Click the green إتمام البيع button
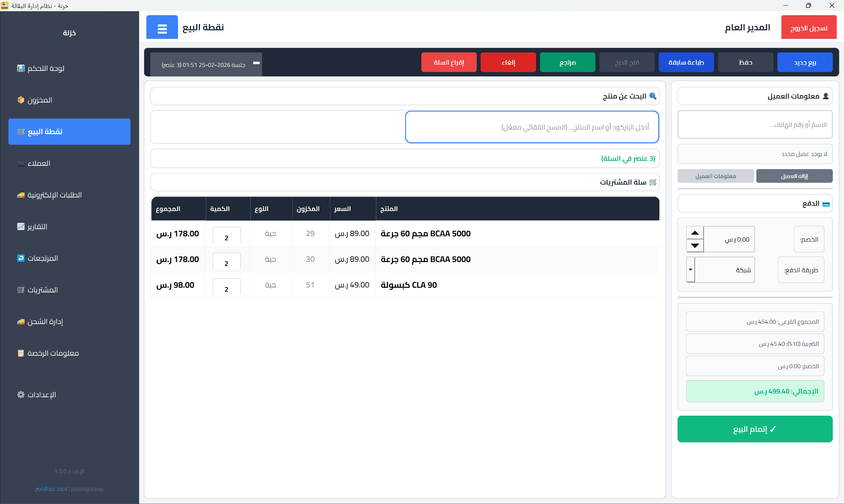844x504 pixels. (x=755, y=429)
